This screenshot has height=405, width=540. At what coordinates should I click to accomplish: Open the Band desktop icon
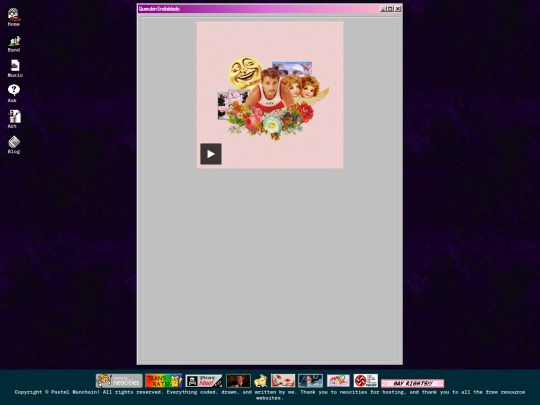click(14, 43)
